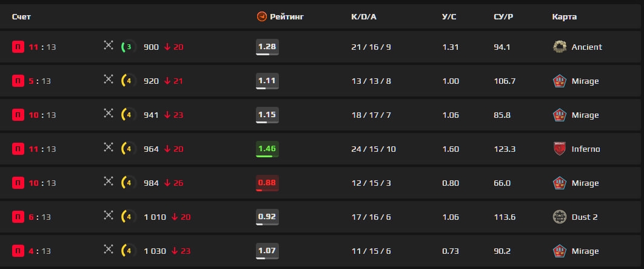
Task: Click the СУ/Р column header
Action: (x=503, y=17)
